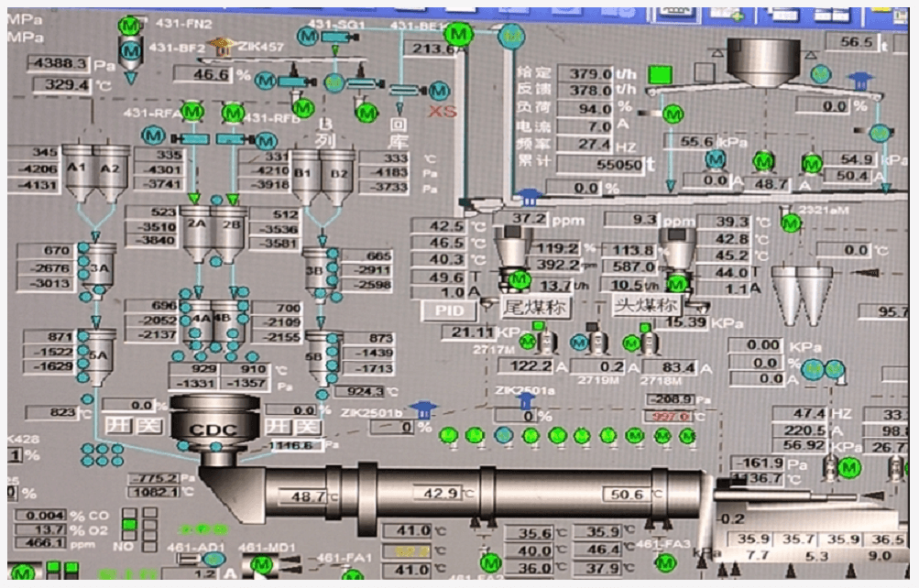Open the PID control panel
Viewport: 919px width, 588px height.
pyautogui.click(x=449, y=310)
